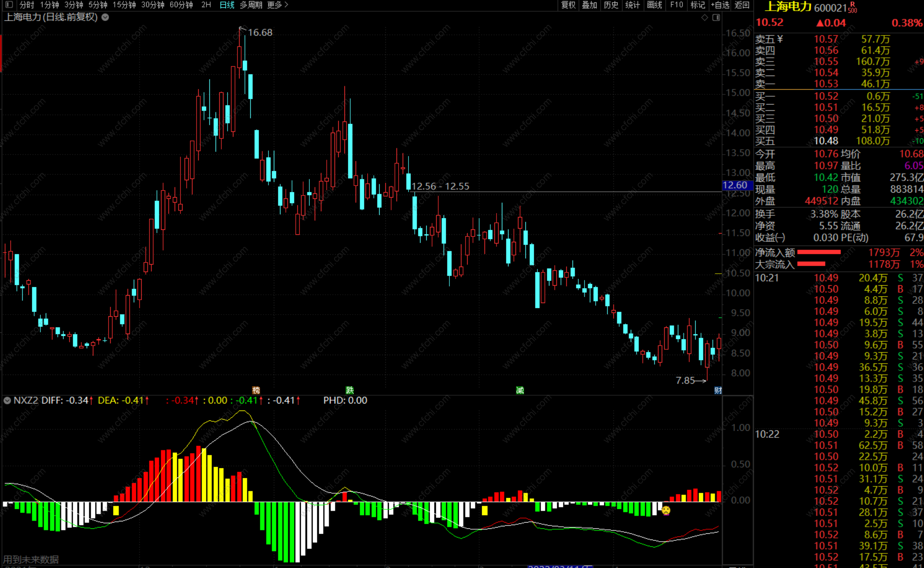Toggle the 复权 adjustment option
Image resolution: width=924 pixels, height=568 pixels.
click(x=568, y=5)
